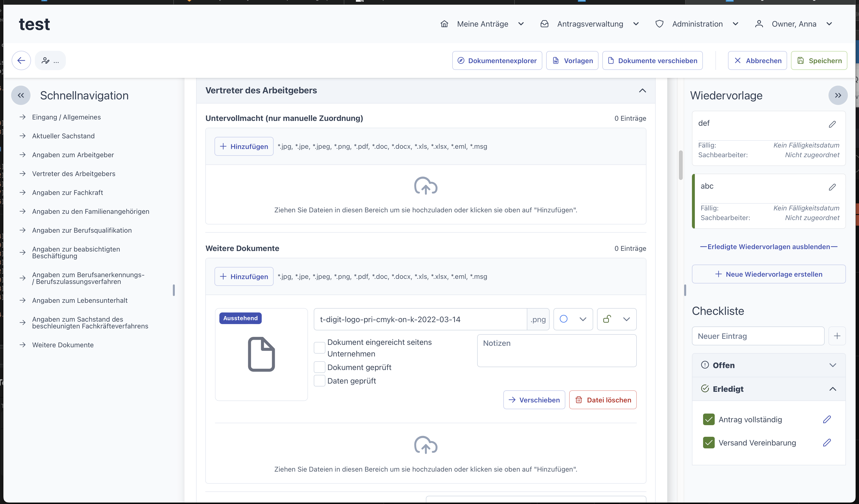
Task: Check 'Dokument eingereicht seitens Unternehmen'
Action: point(319,348)
